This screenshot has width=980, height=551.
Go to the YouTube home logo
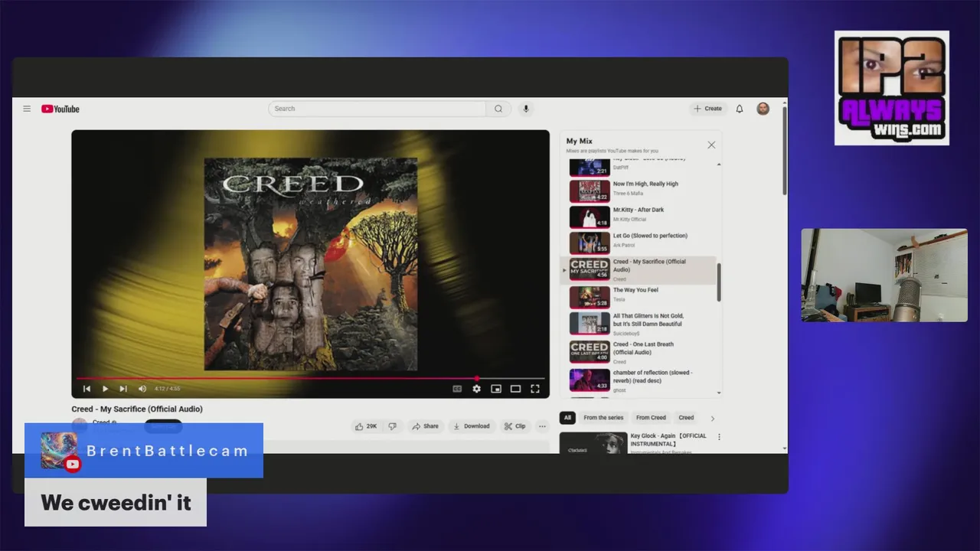click(x=60, y=109)
